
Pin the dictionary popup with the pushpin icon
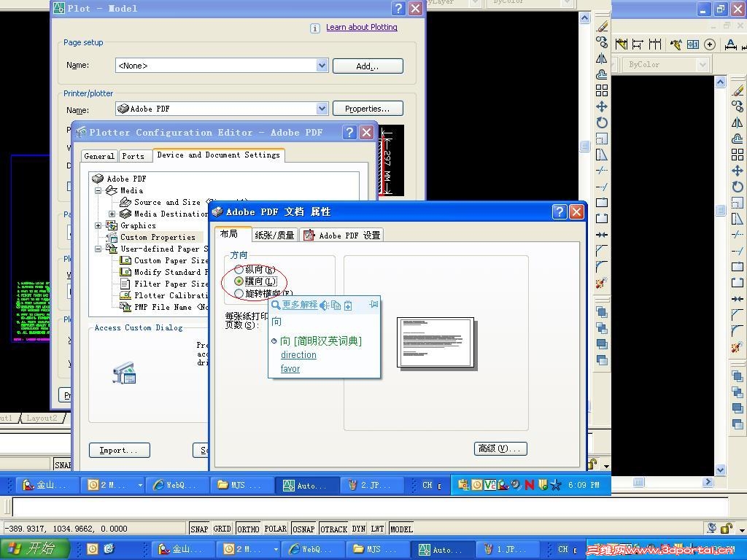[x=373, y=304]
